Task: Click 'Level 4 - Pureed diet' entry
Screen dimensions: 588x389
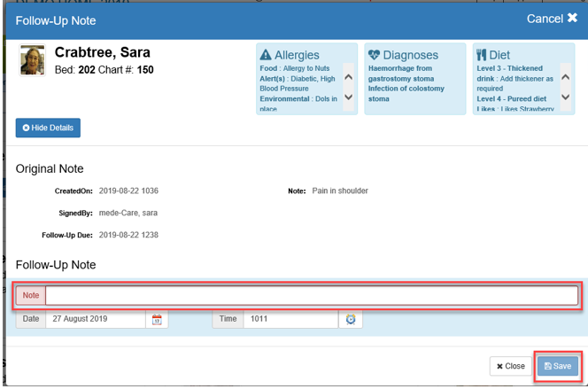Action: click(512, 99)
